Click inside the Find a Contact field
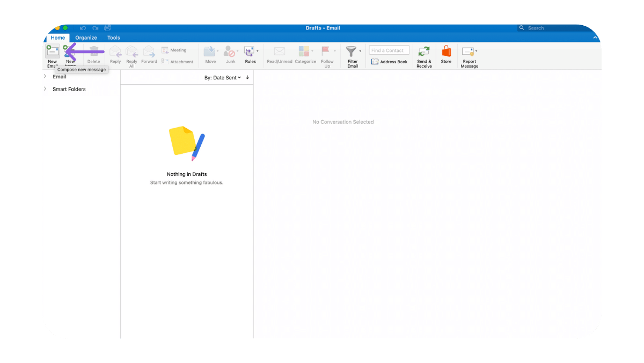644x363 pixels. (389, 49)
